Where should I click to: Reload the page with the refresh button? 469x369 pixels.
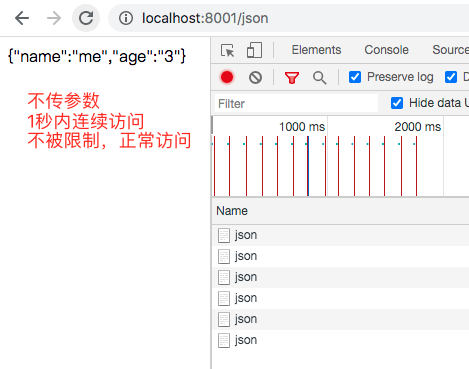[x=86, y=18]
